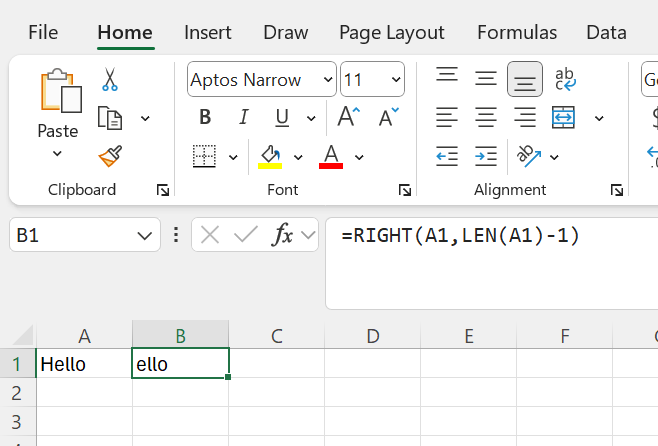
Task: Toggle Italic formatting
Action: click(243, 117)
